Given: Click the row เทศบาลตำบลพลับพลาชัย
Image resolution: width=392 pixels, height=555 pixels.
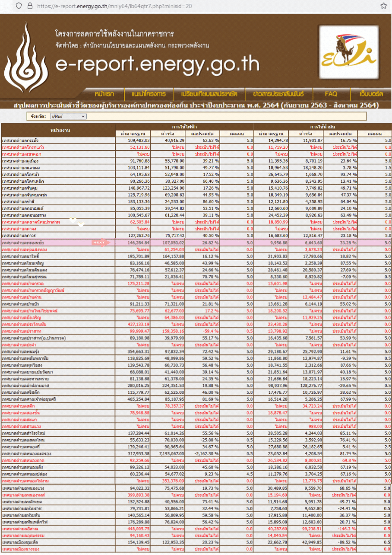Looking at the screenshot, I should coord(196,358).
